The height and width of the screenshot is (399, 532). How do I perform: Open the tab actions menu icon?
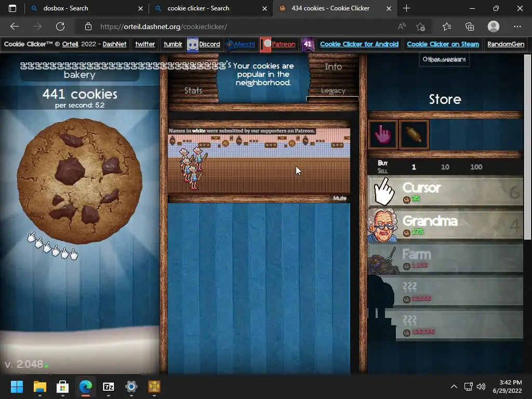pos(12,8)
